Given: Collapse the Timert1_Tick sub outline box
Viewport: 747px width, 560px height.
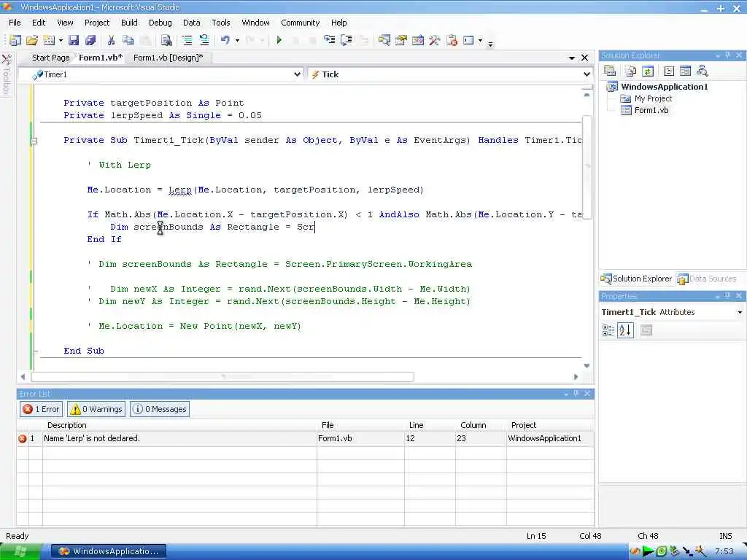Looking at the screenshot, I should tap(34, 141).
